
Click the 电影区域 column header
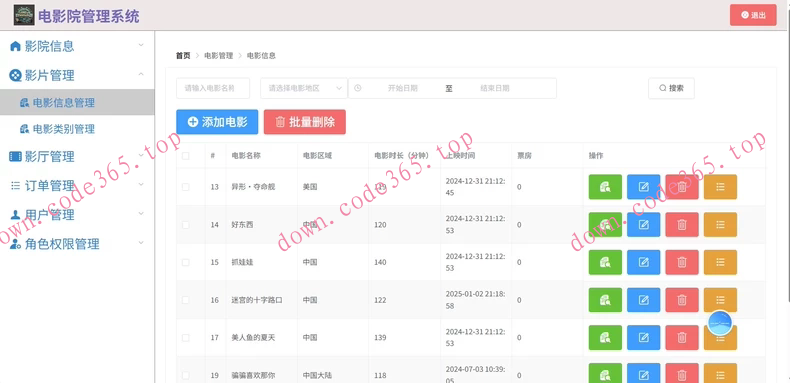(x=317, y=156)
